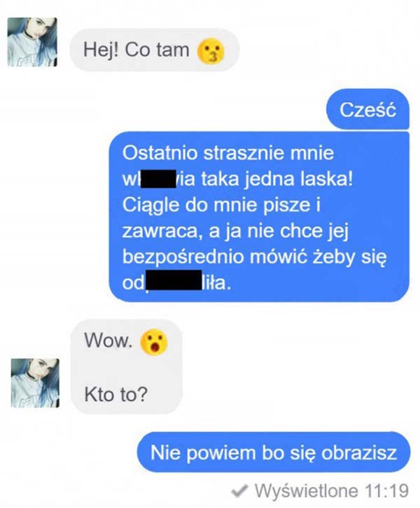Click the 'Wow.' text in the gray bubble
Viewport: 420px width, 508px height.
tap(108, 341)
